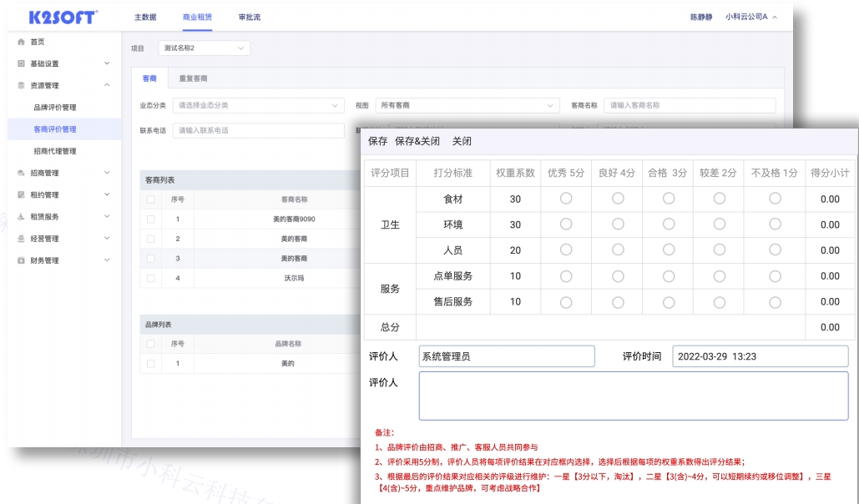Click the 经营管理 sidebar icon

21,239
